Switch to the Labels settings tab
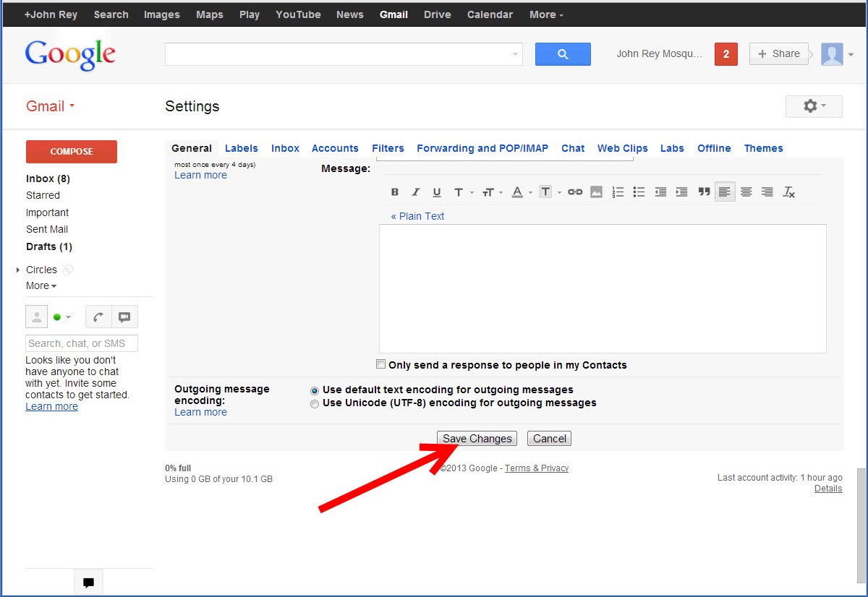This screenshot has height=597, width=868. [242, 148]
